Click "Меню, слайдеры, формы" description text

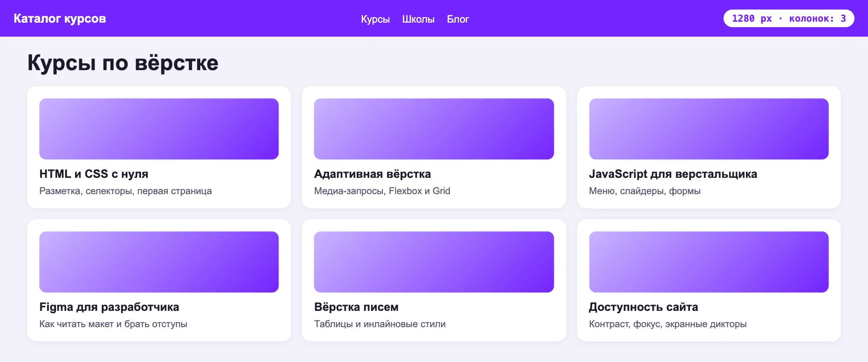coord(645,191)
